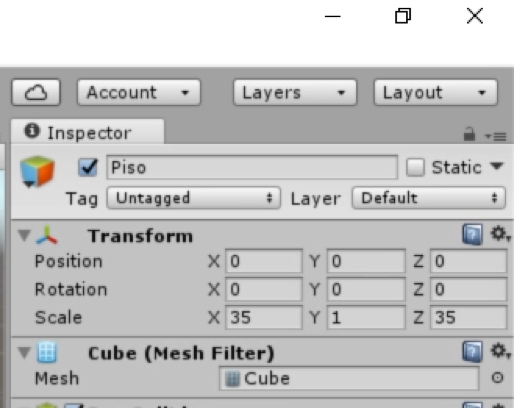Open the Account menu button
Image resolution: width=514 pixels, height=408 pixels.
coord(139,92)
